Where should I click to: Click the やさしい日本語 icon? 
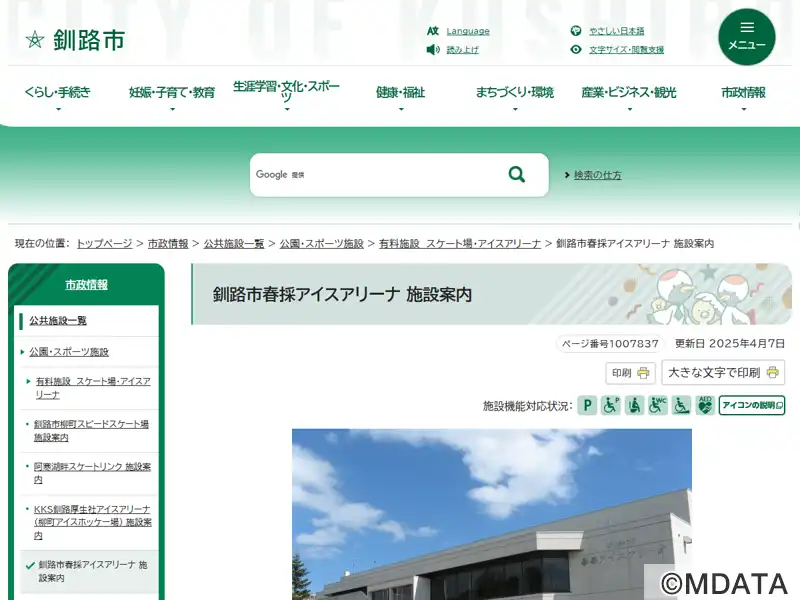(x=576, y=31)
